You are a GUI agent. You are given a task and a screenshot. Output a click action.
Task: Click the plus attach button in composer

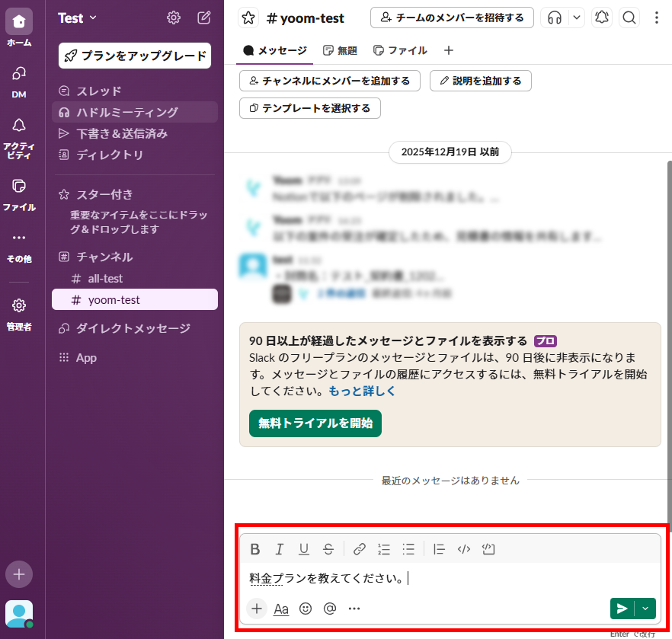click(x=257, y=609)
